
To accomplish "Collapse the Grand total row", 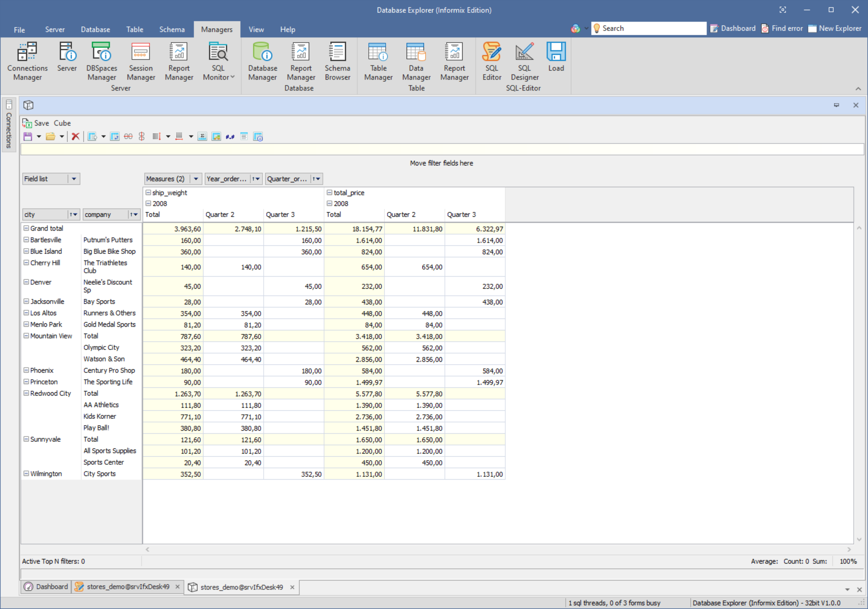I will coord(26,228).
